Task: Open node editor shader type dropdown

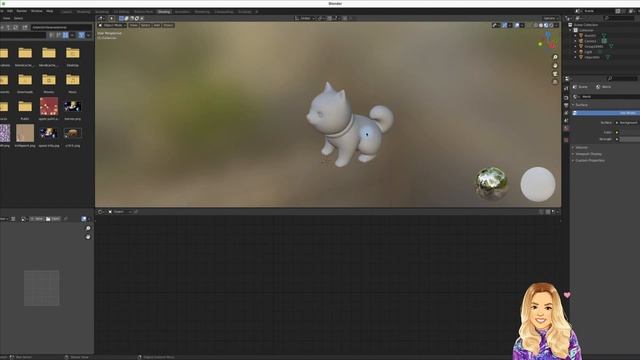Action: (120, 212)
